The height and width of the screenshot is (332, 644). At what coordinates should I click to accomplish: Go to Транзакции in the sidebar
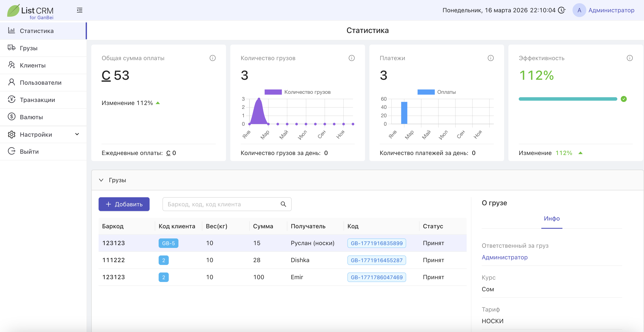click(x=37, y=100)
